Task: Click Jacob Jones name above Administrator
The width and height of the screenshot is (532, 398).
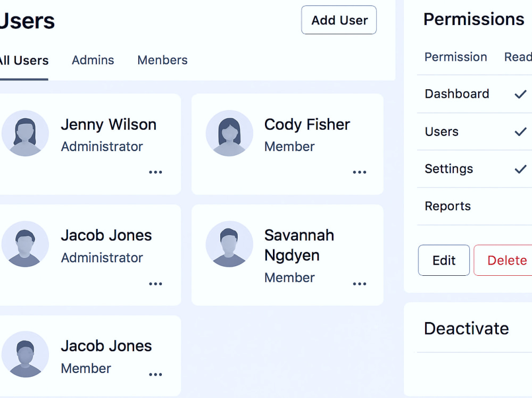Action: (106, 235)
